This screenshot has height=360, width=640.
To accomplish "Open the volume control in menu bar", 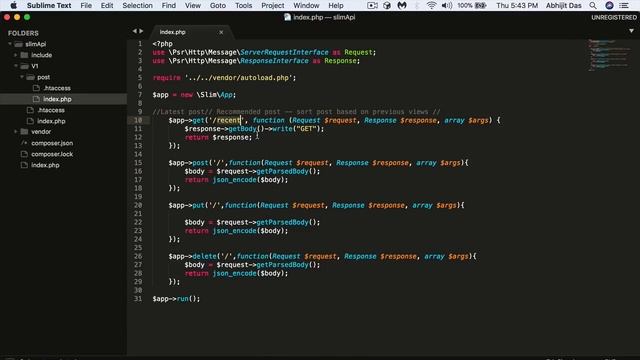I will pyautogui.click(x=447, y=5).
